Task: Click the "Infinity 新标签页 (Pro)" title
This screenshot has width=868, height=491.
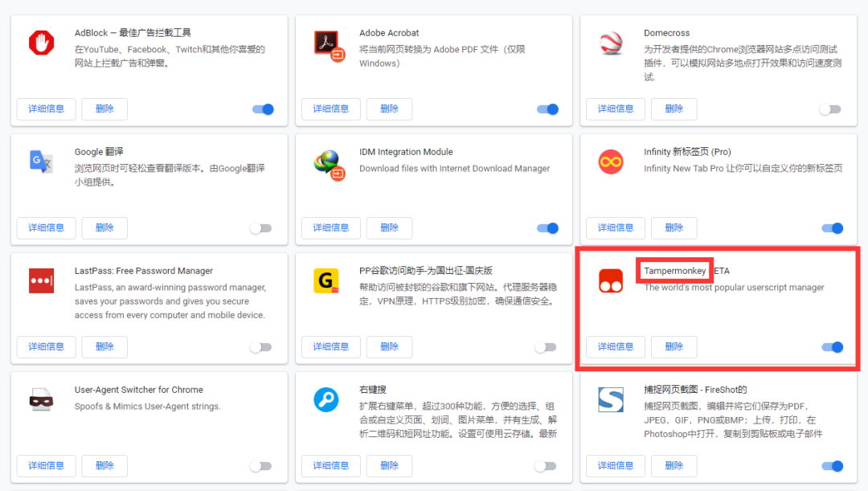Action: pos(687,152)
